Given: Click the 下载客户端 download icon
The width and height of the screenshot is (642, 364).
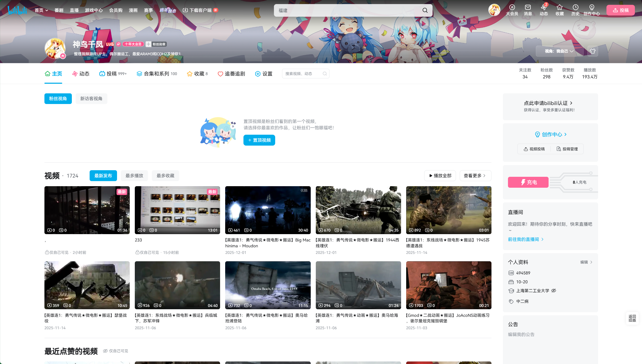Looking at the screenshot, I should click(185, 10).
